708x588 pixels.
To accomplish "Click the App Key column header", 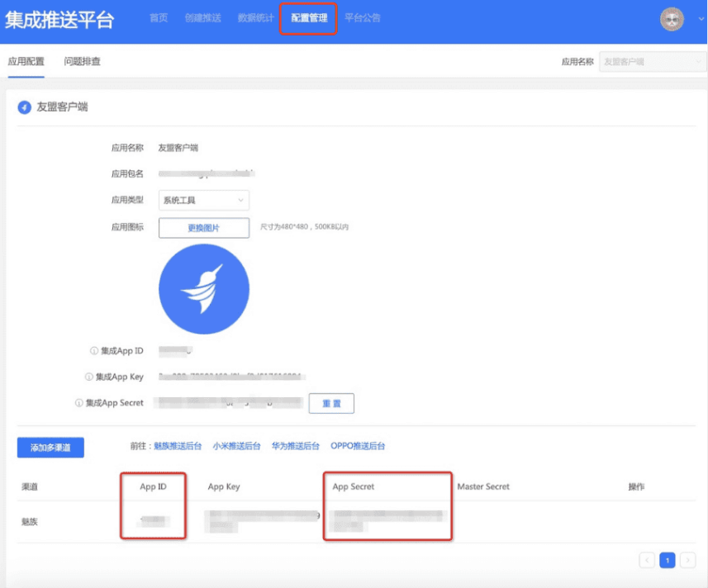I will [x=224, y=487].
